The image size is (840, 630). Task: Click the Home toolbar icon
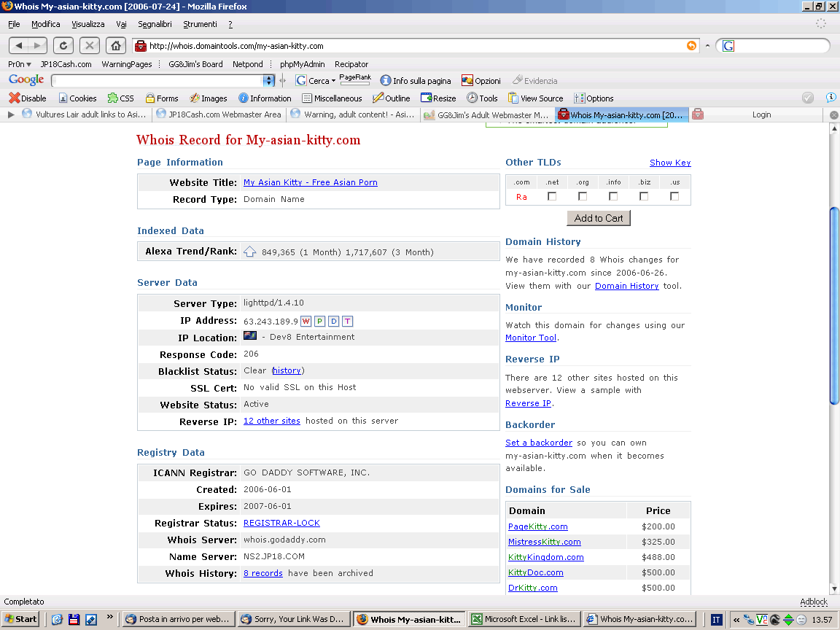point(115,45)
